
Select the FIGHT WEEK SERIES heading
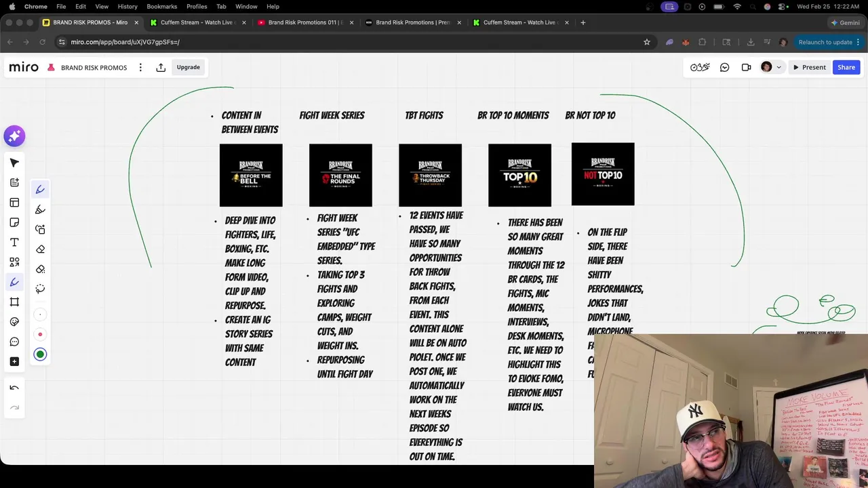pos(332,115)
